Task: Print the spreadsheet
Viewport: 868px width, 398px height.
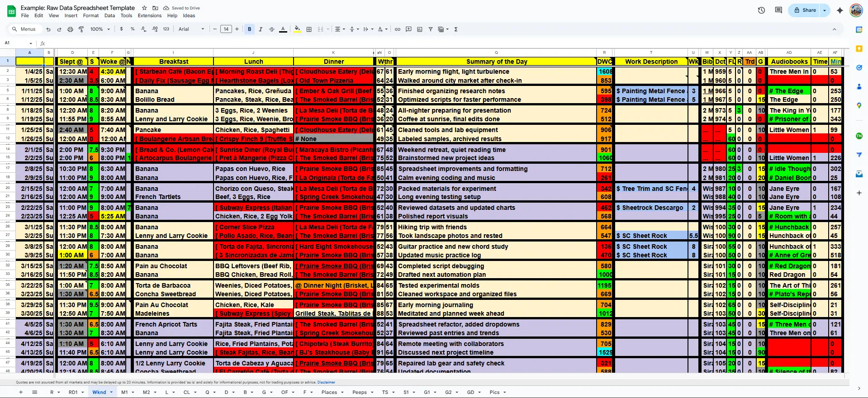Action: (70, 29)
